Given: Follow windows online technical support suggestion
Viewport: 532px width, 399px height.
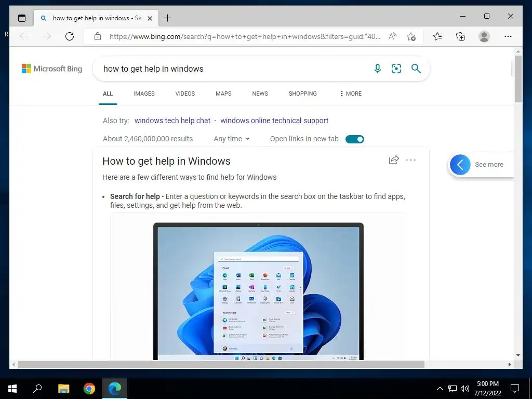Looking at the screenshot, I should [x=274, y=121].
